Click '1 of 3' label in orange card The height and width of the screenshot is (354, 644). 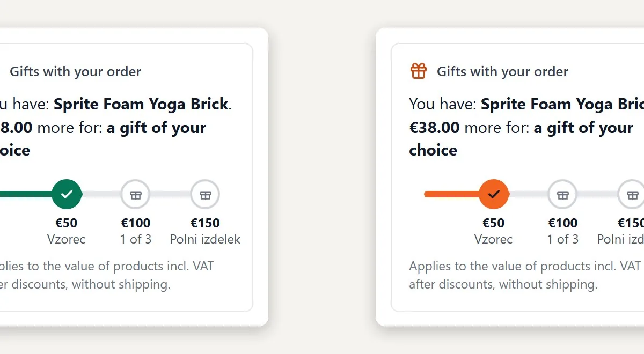pos(563,239)
